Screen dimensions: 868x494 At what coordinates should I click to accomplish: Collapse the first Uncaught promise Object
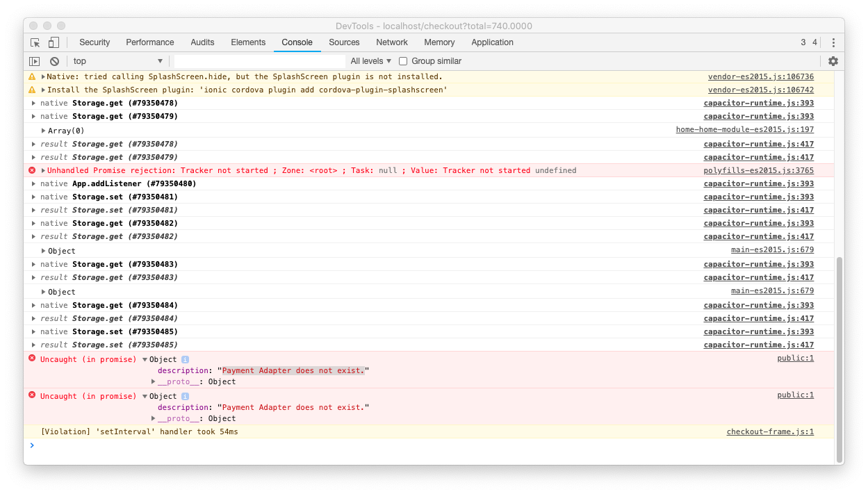coord(145,359)
